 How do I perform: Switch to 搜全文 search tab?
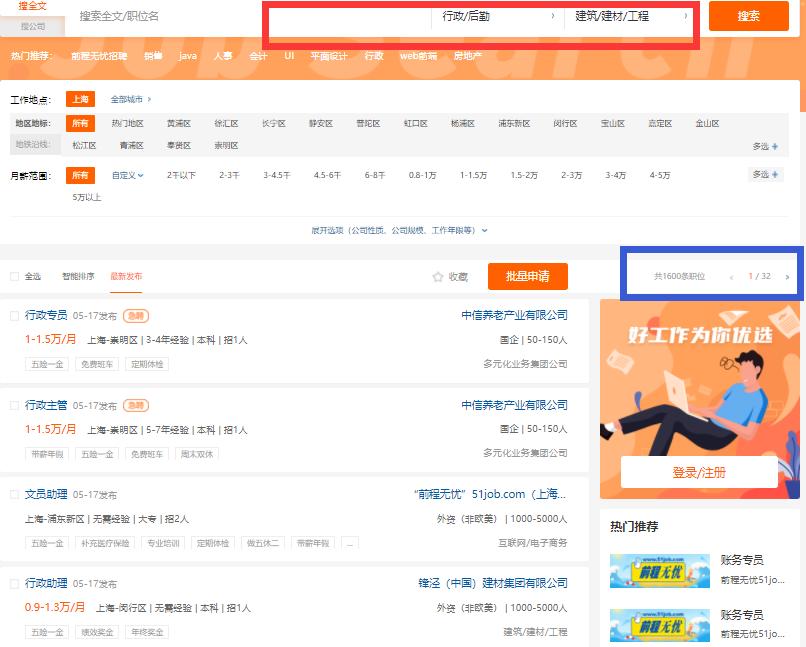click(x=32, y=6)
